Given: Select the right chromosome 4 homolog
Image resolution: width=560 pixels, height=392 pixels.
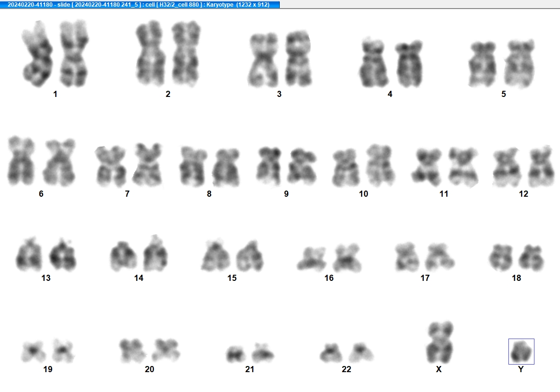Looking at the screenshot, I should pos(409,64).
